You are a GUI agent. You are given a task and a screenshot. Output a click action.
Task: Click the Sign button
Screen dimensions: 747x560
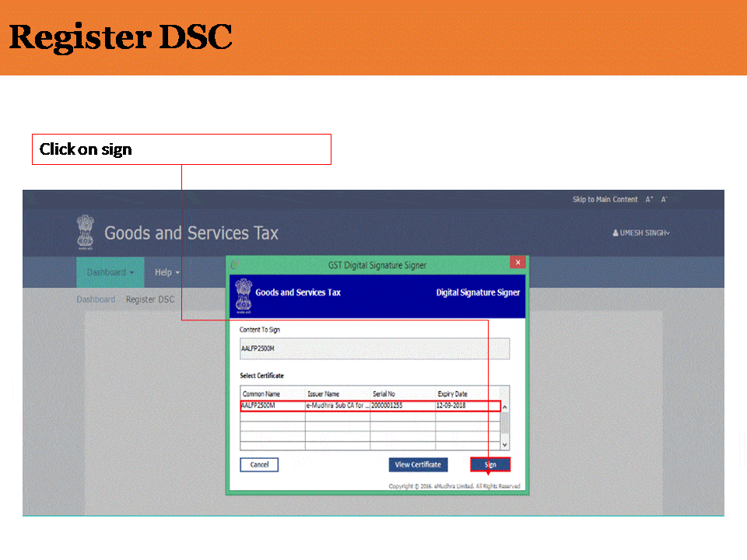(490, 464)
